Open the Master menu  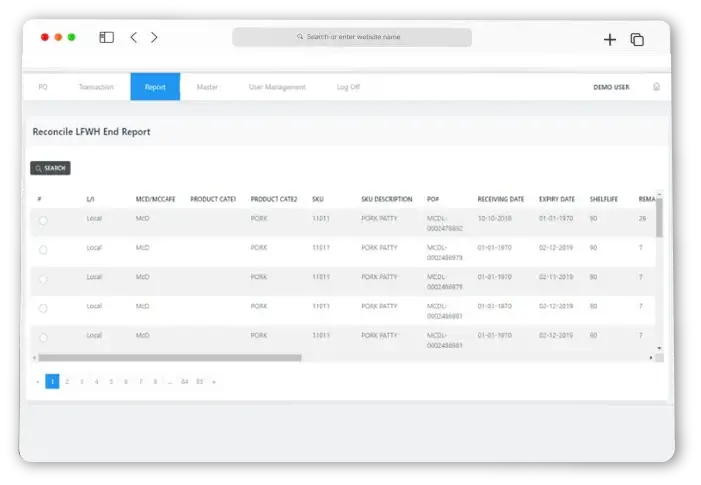[x=207, y=87]
